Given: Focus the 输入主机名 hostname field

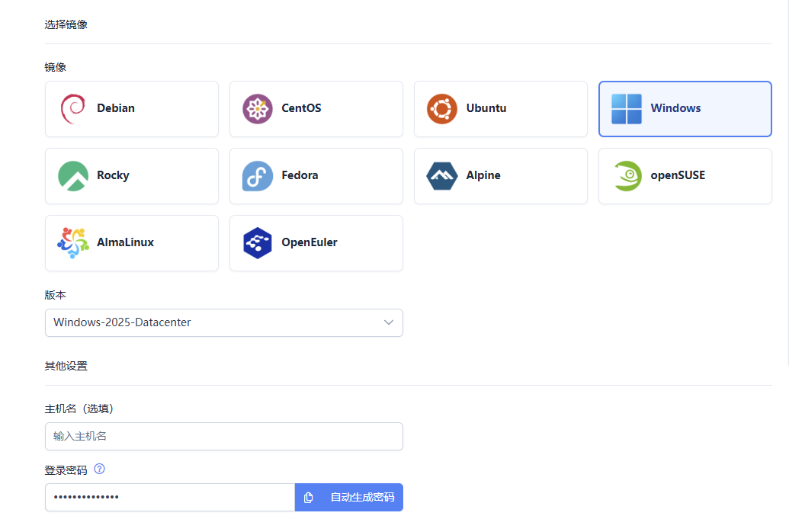Looking at the screenshot, I should [x=224, y=437].
